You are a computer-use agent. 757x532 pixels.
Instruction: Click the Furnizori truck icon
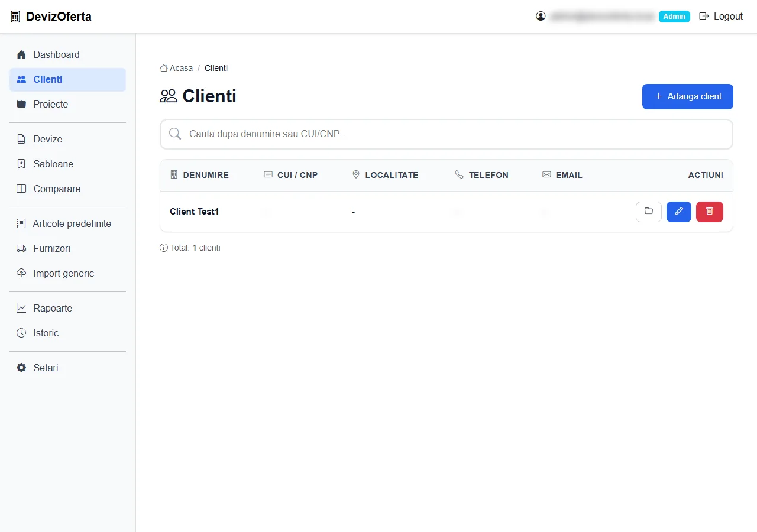[x=21, y=248]
